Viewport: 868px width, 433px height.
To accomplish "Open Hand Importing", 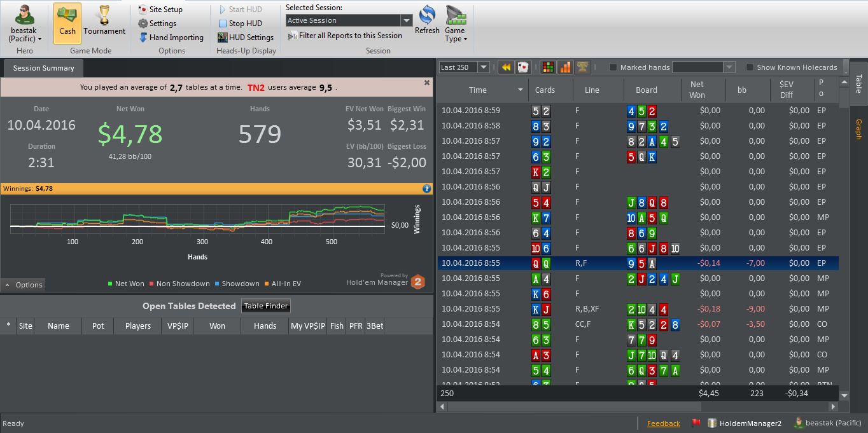I will [x=171, y=38].
